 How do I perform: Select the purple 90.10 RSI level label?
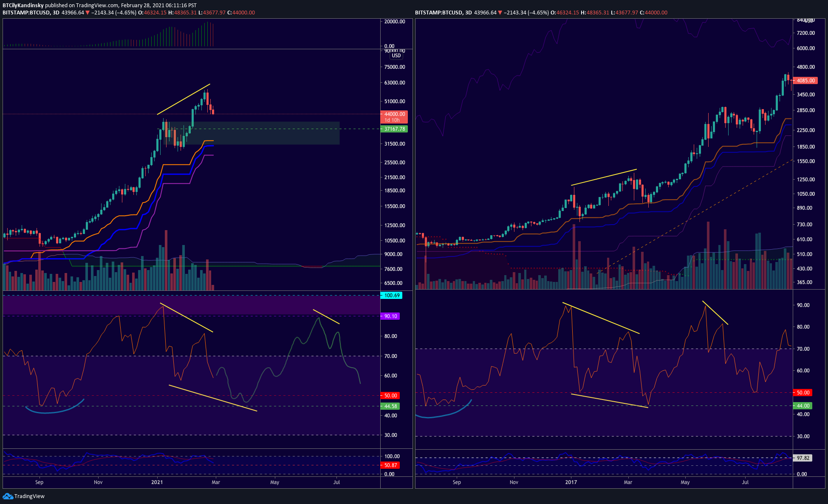coord(390,316)
